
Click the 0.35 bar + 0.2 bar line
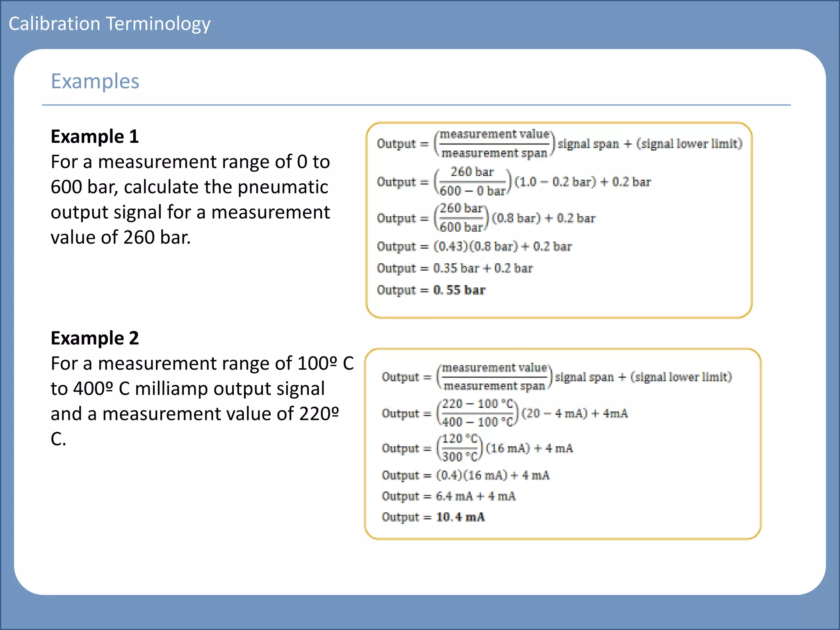click(x=454, y=268)
